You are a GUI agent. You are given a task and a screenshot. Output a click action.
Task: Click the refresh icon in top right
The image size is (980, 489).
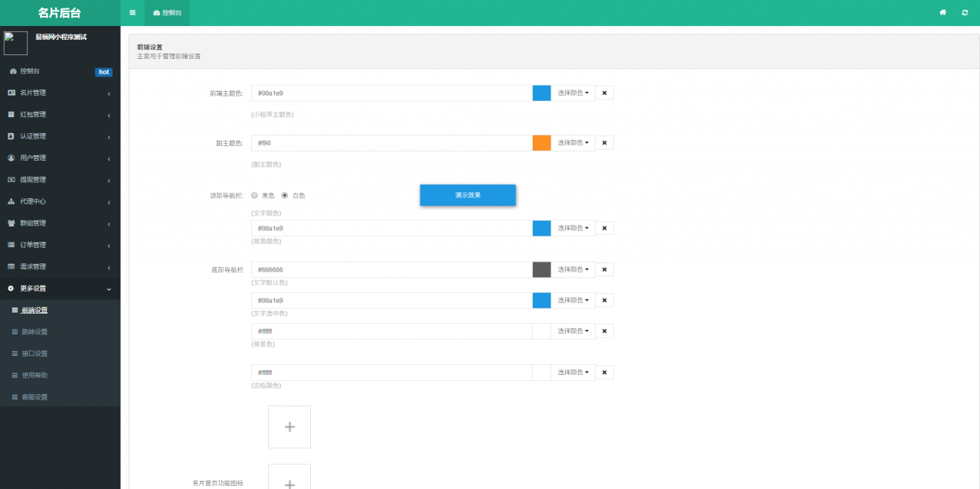(x=965, y=13)
